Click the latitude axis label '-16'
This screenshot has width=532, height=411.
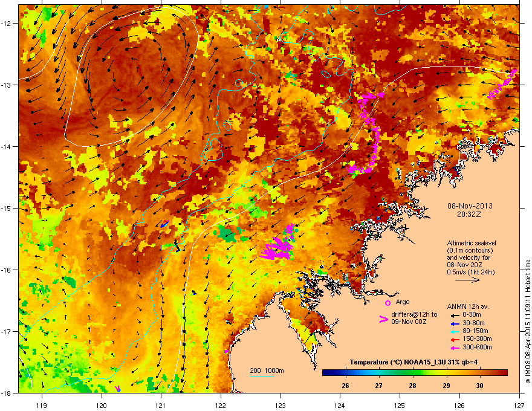click(7, 270)
